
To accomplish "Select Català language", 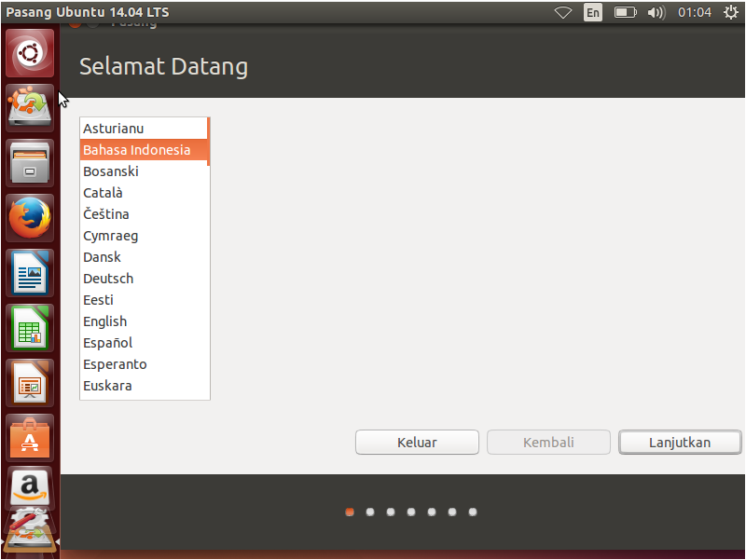I will tap(144, 193).
